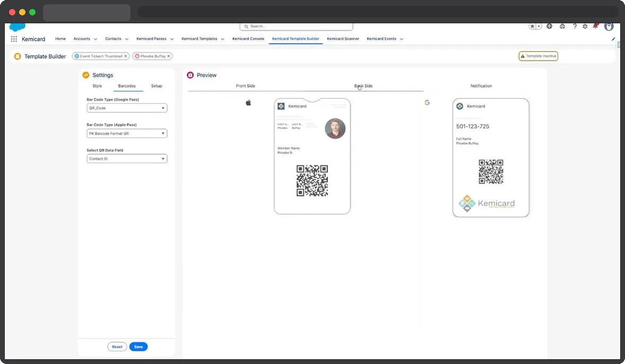
Task: Focus the global Search field
Action: click(296, 26)
